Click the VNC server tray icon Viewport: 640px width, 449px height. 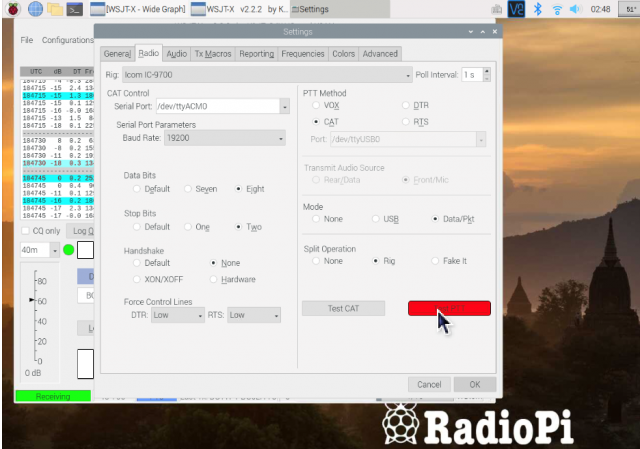click(x=516, y=9)
